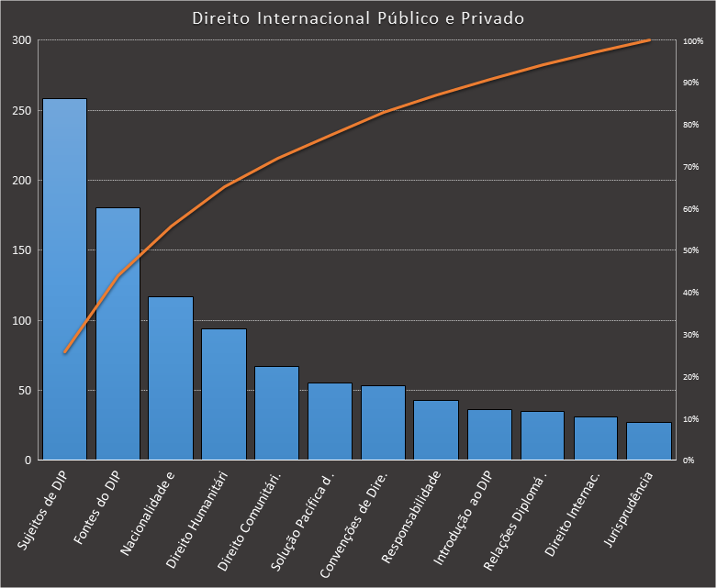Select the 50% label on the secondary axis
The image size is (717, 588).
pos(690,250)
